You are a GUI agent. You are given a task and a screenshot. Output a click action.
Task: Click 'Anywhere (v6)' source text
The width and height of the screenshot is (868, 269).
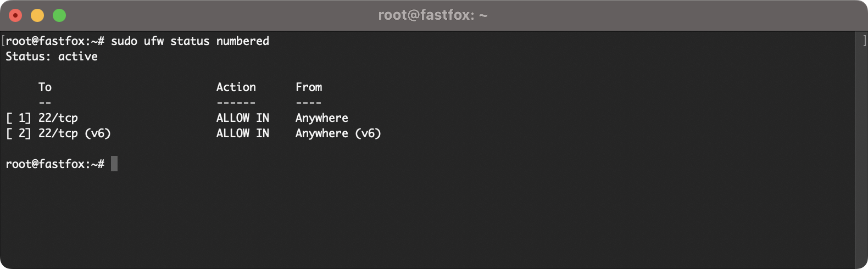point(338,133)
